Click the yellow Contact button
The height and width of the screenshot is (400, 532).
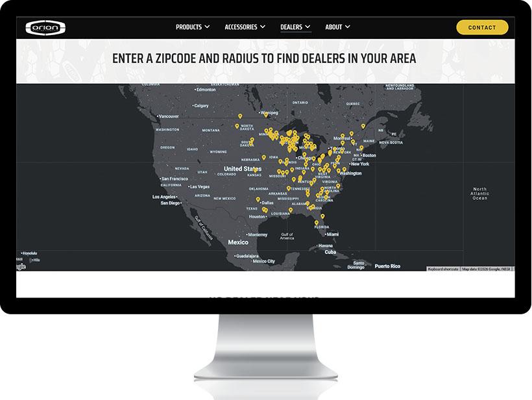coord(482,27)
